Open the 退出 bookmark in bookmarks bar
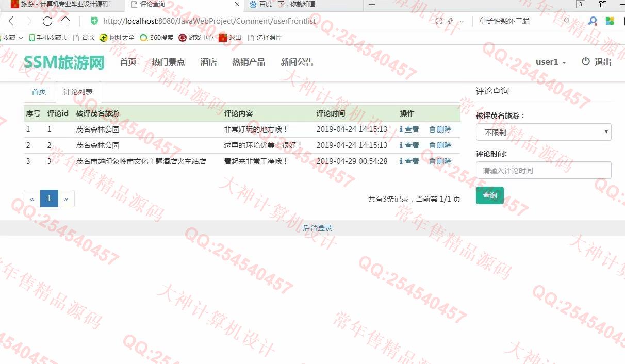The width and height of the screenshot is (625, 364). click(x=230, y=38)
